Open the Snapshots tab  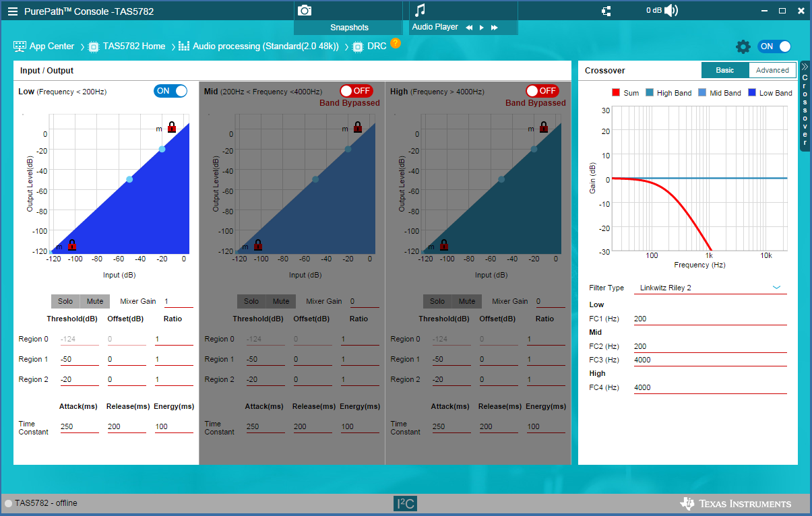(349, 28)
